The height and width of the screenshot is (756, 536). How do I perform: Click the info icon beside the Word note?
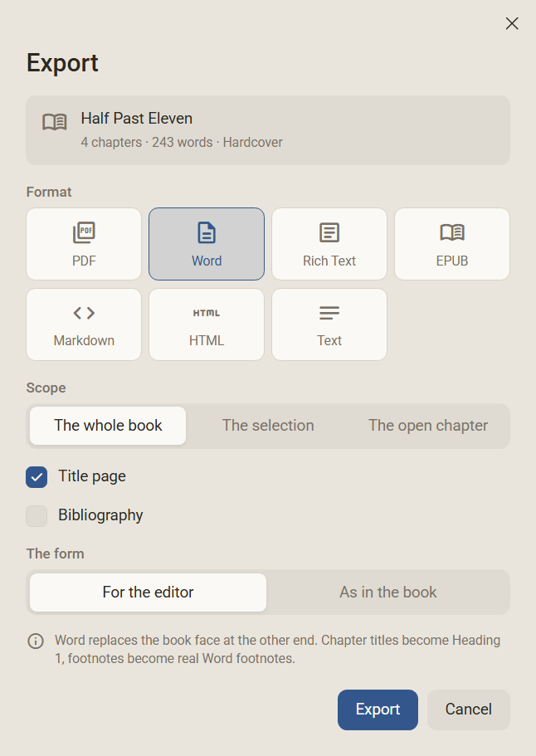point(36,641)
